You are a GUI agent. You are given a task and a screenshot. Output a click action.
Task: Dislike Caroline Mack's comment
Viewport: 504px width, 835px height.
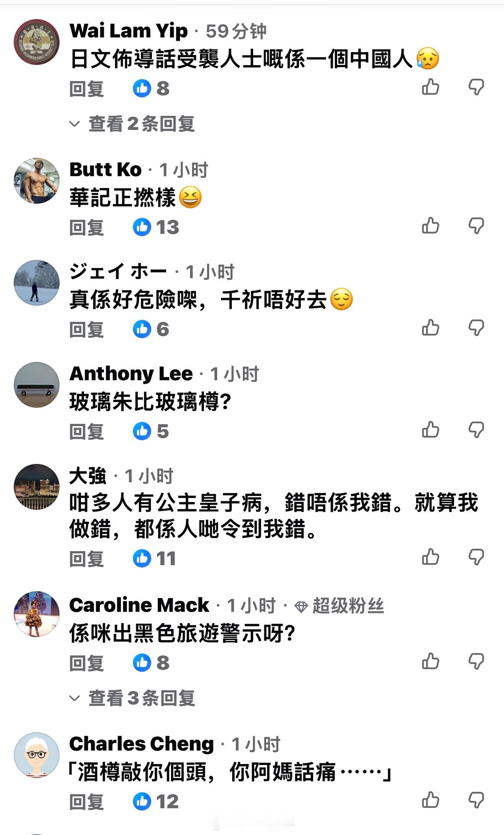[x=476, y=662]
